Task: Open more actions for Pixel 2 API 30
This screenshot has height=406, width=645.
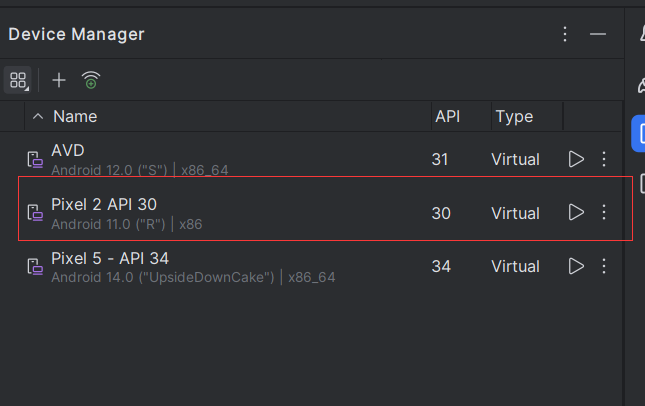Action: point(604,212)
